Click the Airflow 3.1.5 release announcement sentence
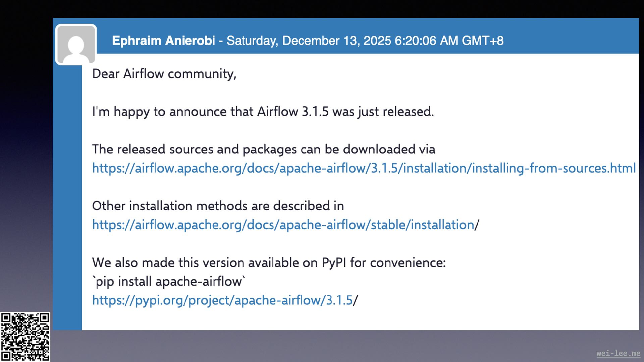Viewport: 644px width, 362px height. (263, 112)
